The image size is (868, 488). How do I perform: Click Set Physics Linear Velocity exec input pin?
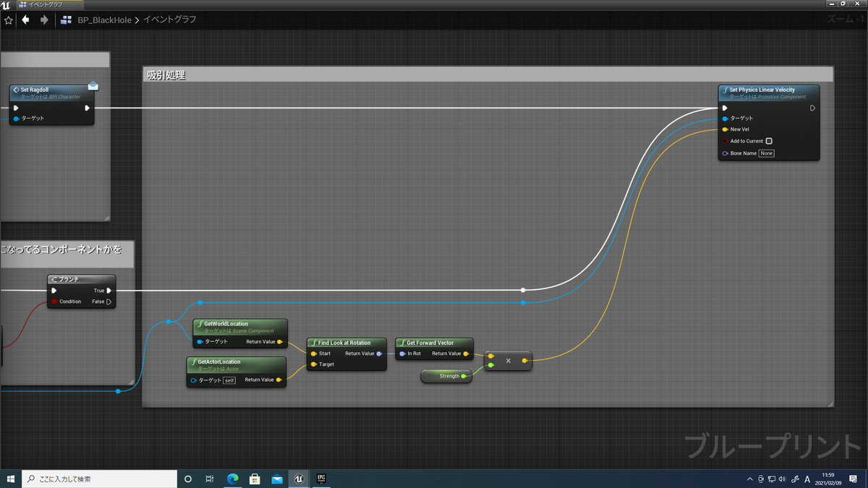point(726,108)
